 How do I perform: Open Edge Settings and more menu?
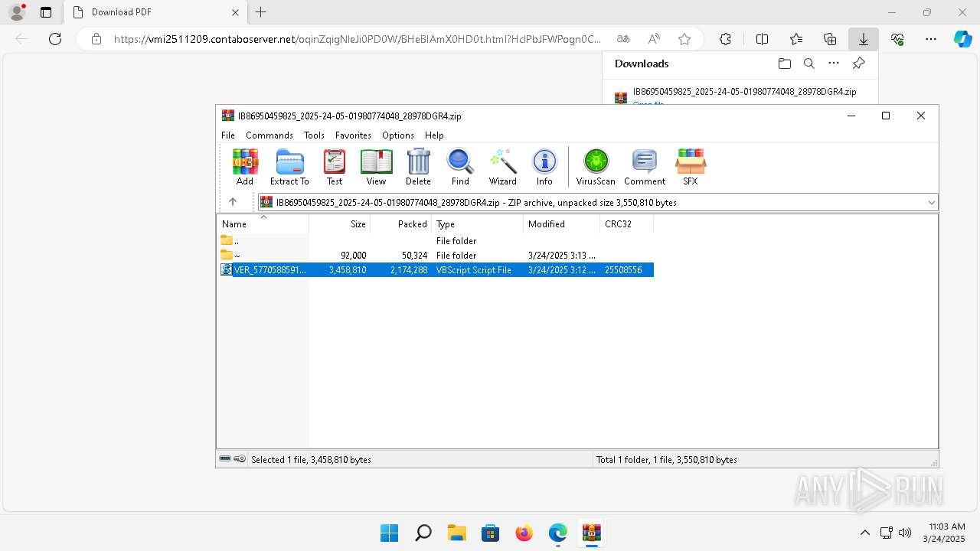[x=931, y=39]
